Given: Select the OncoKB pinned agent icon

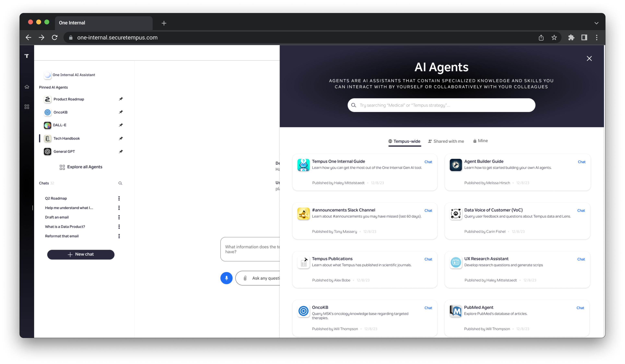Looking at the screenshot, I should (47, 112).
